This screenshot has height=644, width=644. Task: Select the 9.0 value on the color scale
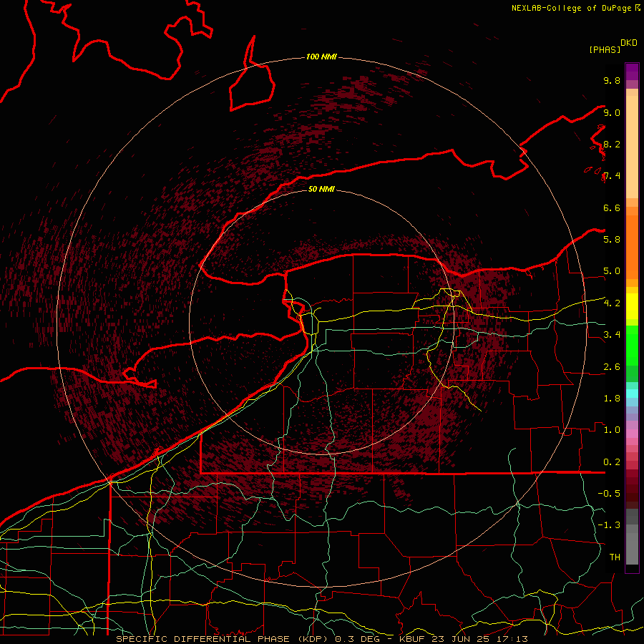(612, 112)
